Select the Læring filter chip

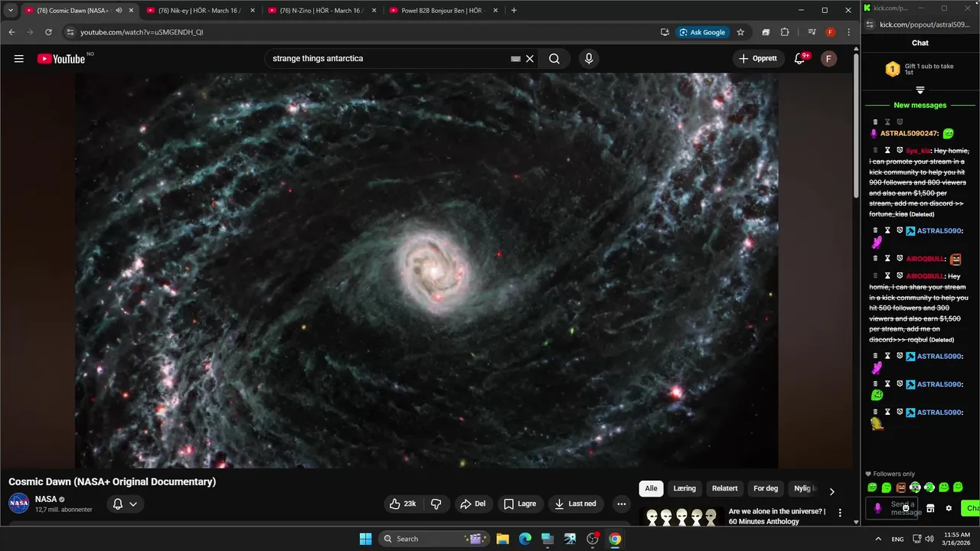pyautogui.click(x=684, y=488)
